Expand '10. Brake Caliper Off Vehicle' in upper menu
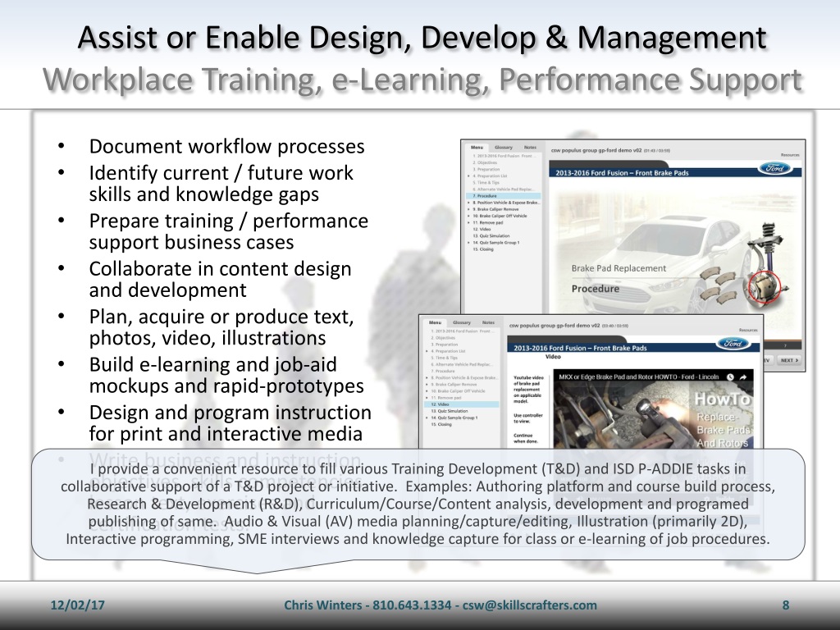 pyautogui.click(x=468, y=216)
